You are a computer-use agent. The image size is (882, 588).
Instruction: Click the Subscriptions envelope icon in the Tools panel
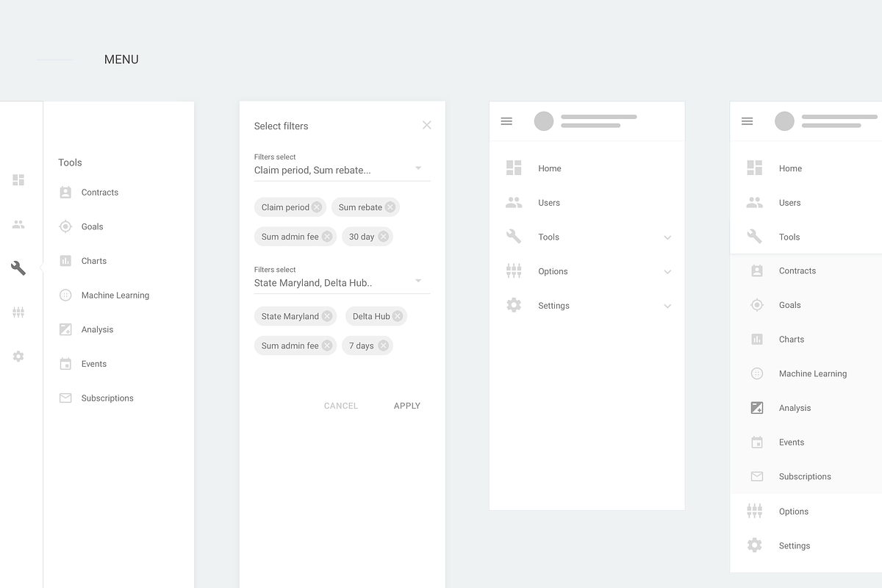click(65, 398)
